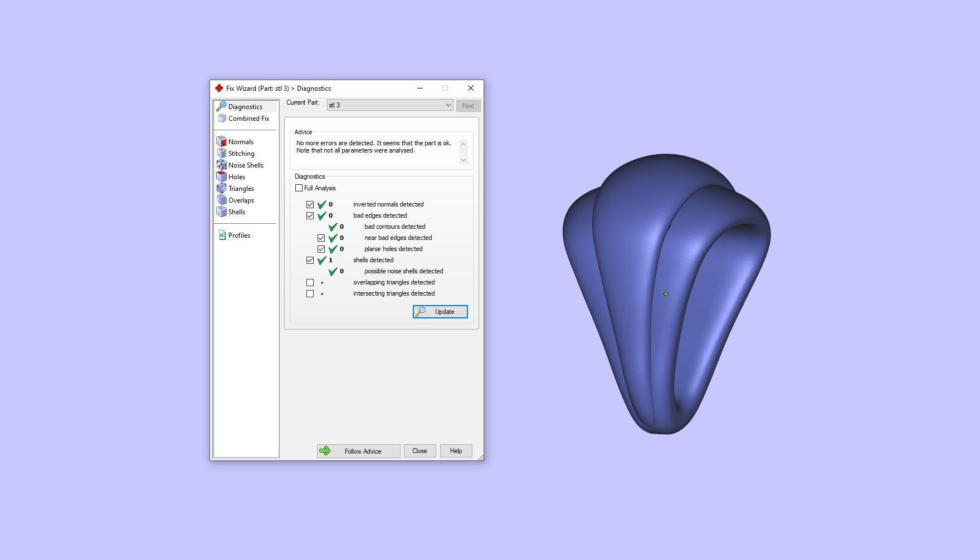The height and width of the screenshot is (560, 980).
Task: Click the Close button in the wizard
Action: 420,451
